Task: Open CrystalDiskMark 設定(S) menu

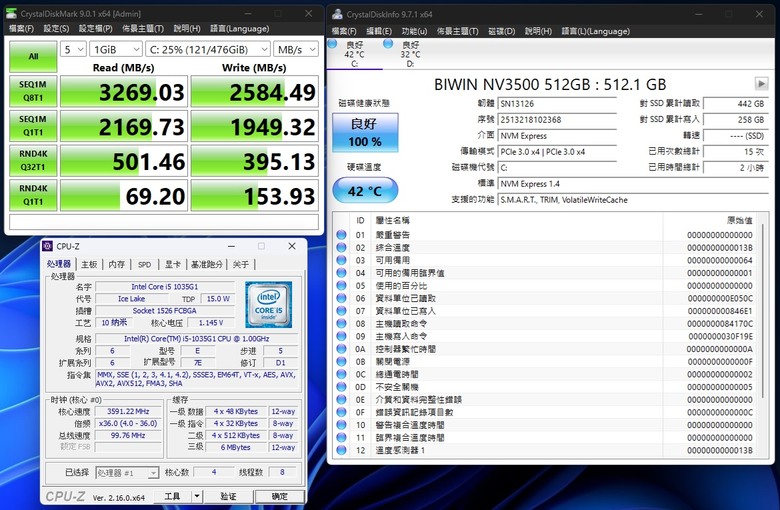Action: point(56,29)
